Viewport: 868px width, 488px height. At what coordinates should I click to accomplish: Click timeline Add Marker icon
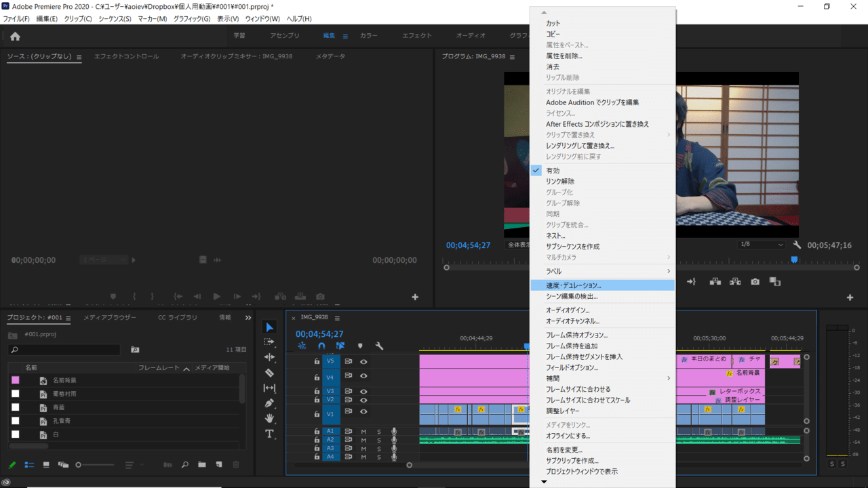[360, 346]
